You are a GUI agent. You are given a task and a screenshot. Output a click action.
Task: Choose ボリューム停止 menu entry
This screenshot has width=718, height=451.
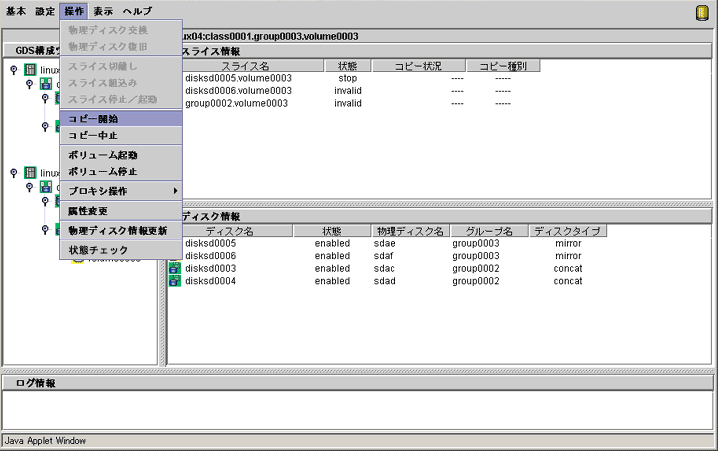tap(103, 171)
